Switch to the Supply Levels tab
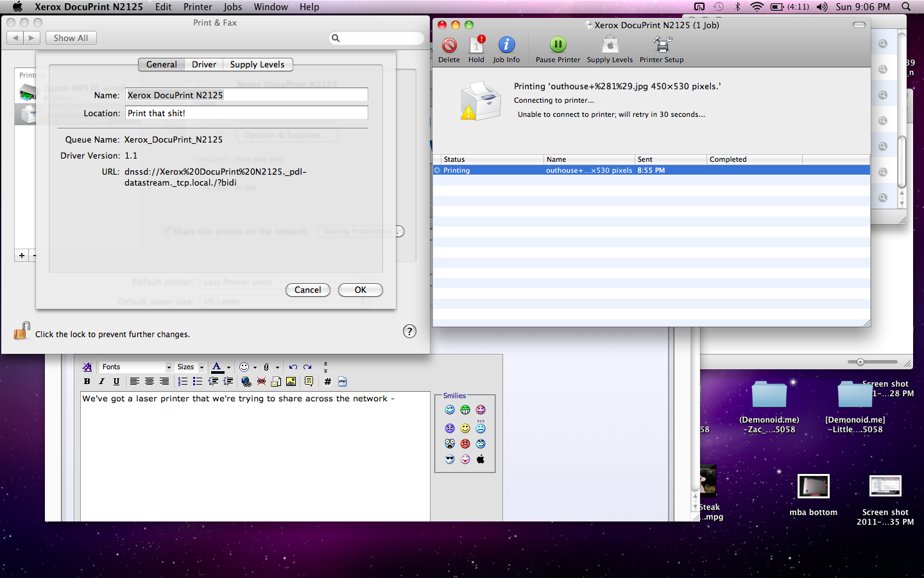This screenshot has width=924, height=578. [x=257, y=64]
